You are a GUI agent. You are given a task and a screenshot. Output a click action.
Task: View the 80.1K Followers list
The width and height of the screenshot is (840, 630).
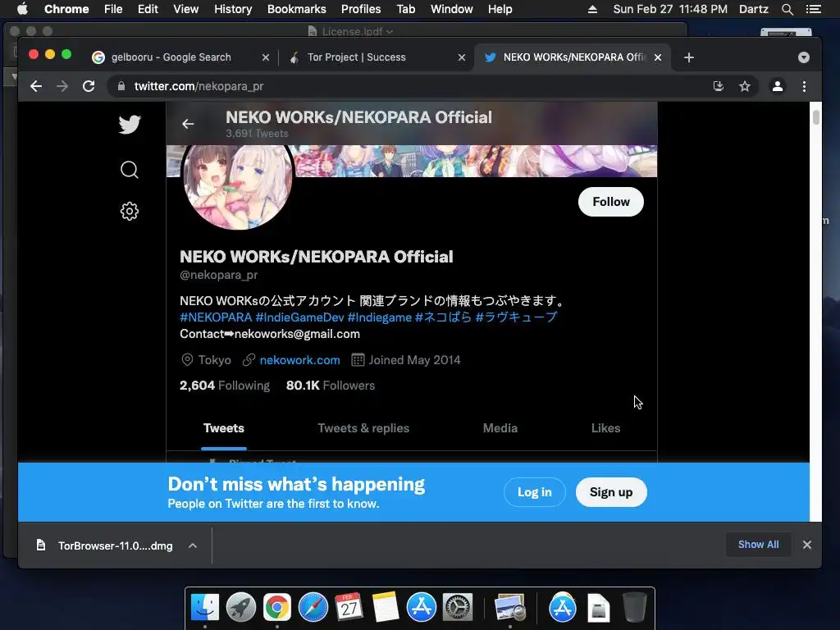coord(330,386)
